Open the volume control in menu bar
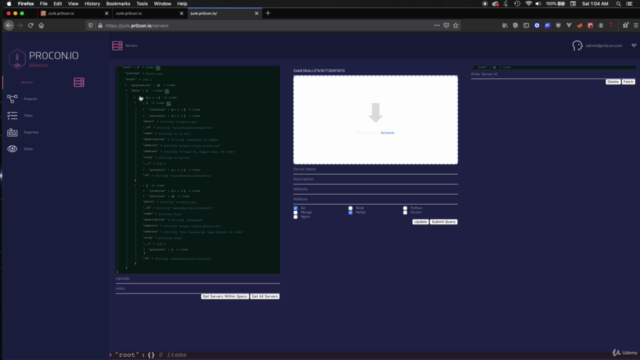The width and height of the screenshot is (640, 360). [x=538, y=4]
